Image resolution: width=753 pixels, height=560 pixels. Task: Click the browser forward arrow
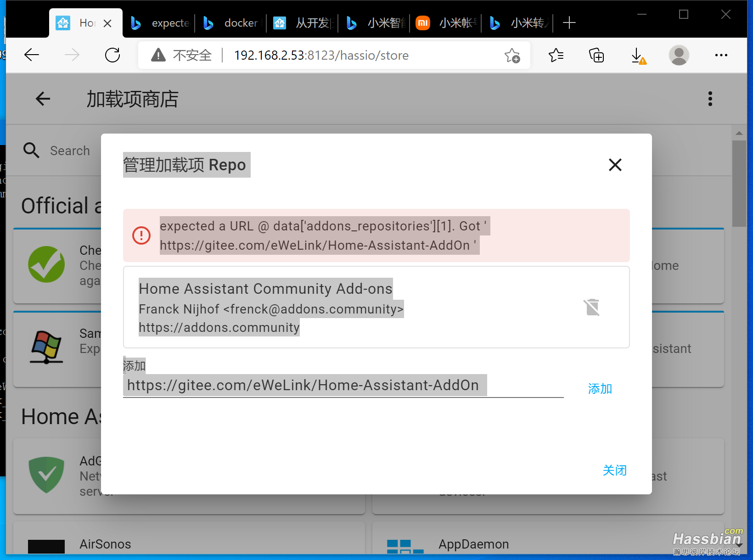click(72, 55)
